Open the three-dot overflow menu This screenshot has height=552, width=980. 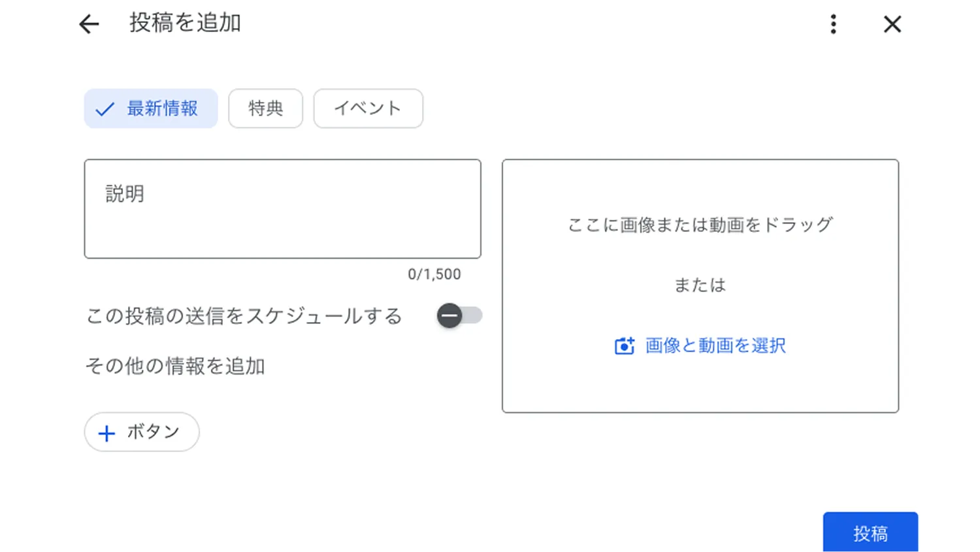[x=833, y=24]
